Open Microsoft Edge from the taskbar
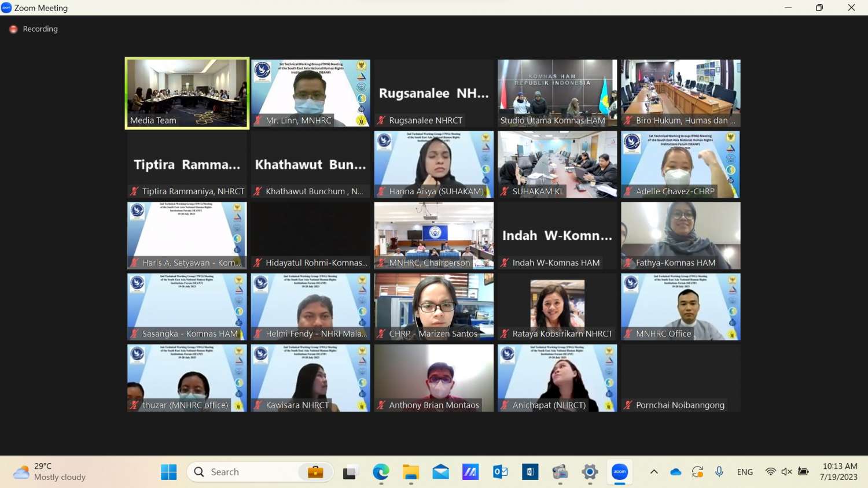The width and height of the screenshot is (868, 488). pos(381,472)
